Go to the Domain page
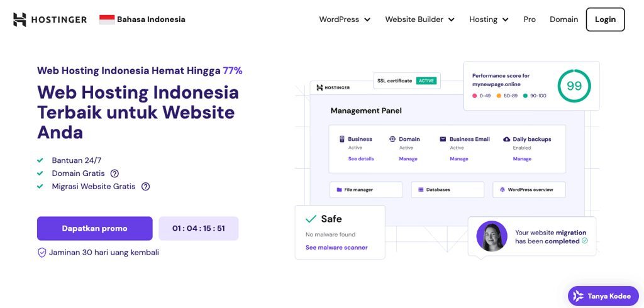 [x=564, y=19]
